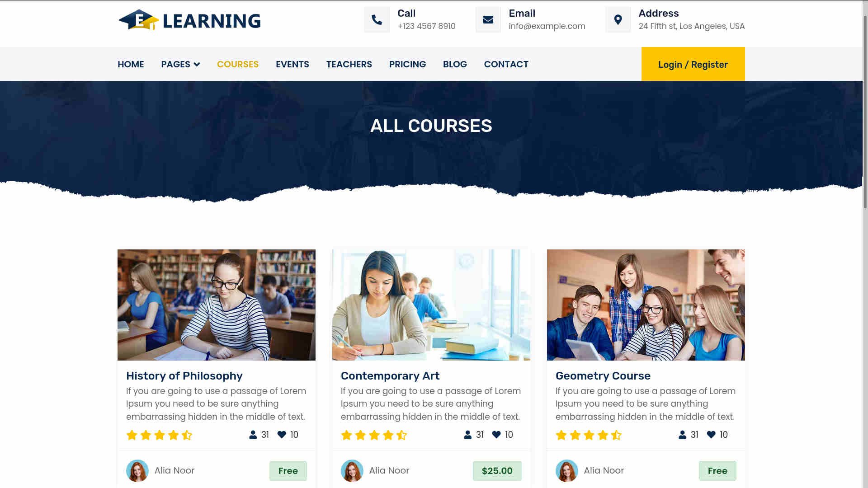Click star rating on History of Philosophy
The height and width of the screenshot is (488, 868).
[159, 435]
